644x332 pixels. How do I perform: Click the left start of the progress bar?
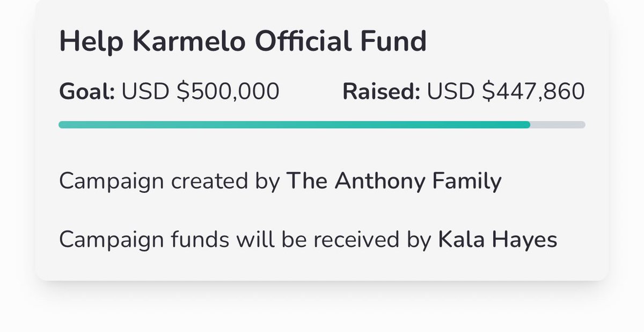coord(62,125)
